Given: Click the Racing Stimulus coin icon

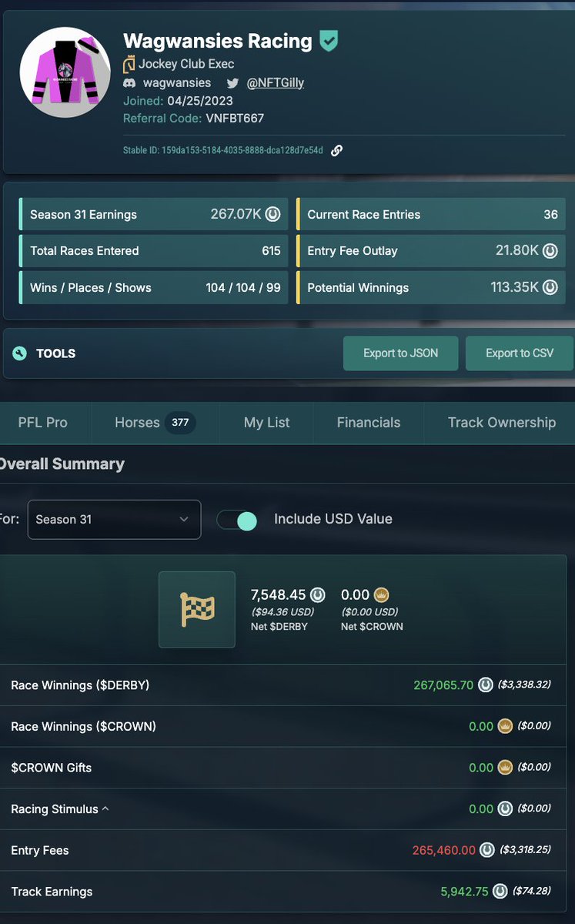Looking at the screenshot, I should tap(506, 809).
